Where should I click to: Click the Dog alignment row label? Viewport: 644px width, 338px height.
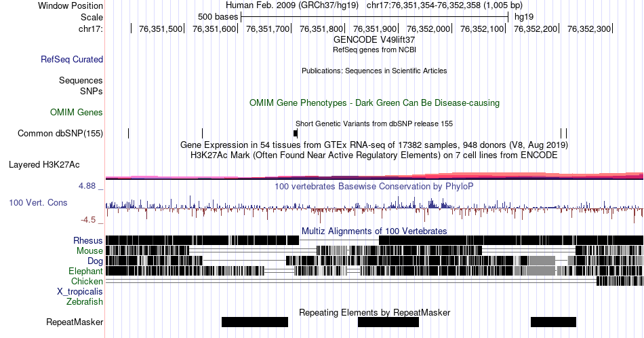[x=96, y=261]
